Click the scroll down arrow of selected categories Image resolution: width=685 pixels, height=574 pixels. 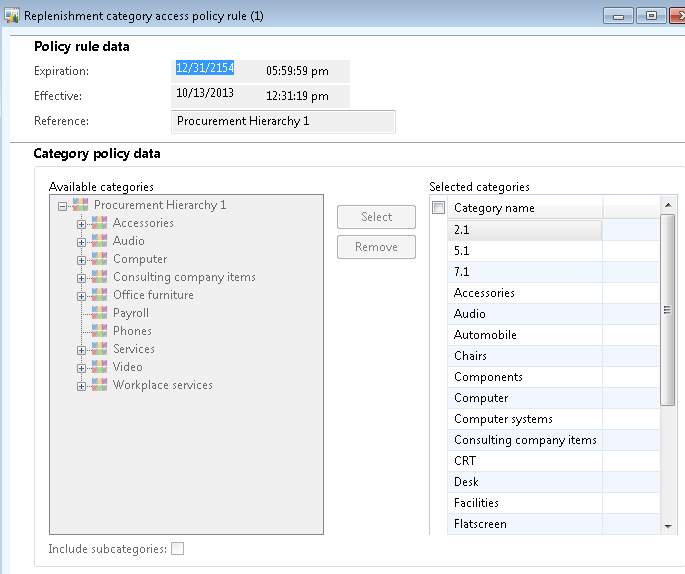(x=668, y=526)
